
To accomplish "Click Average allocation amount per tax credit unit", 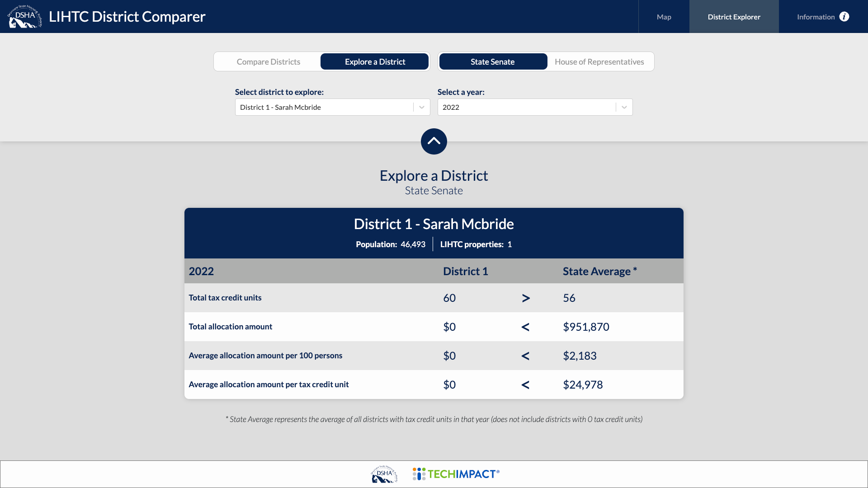I will click(269, 384).
